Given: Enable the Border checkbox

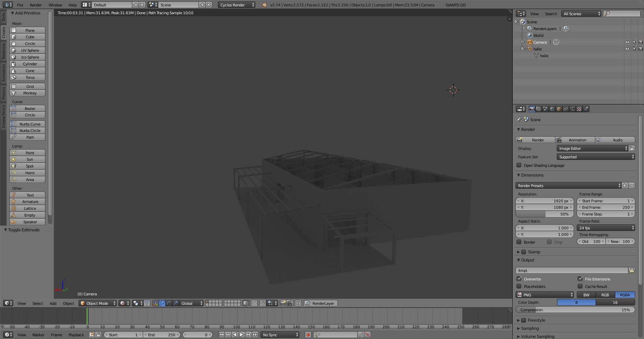Looking at the screenshot, I should (x=519, y=242).
